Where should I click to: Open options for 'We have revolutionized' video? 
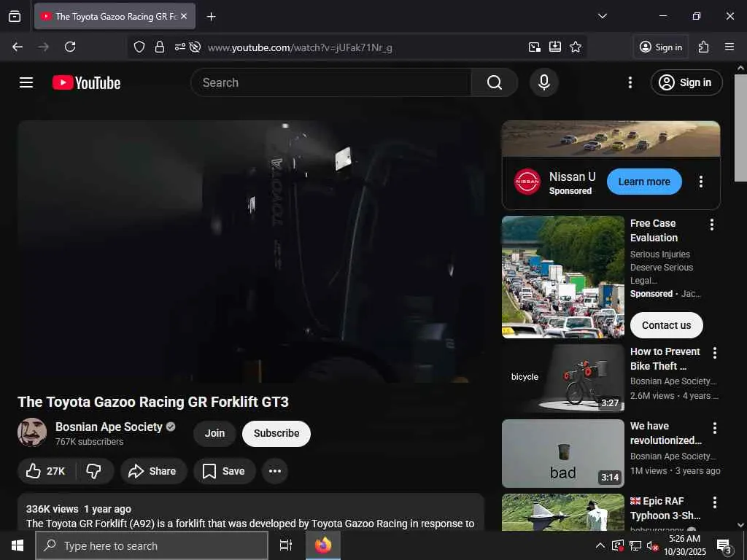click(x=714, y=428)
